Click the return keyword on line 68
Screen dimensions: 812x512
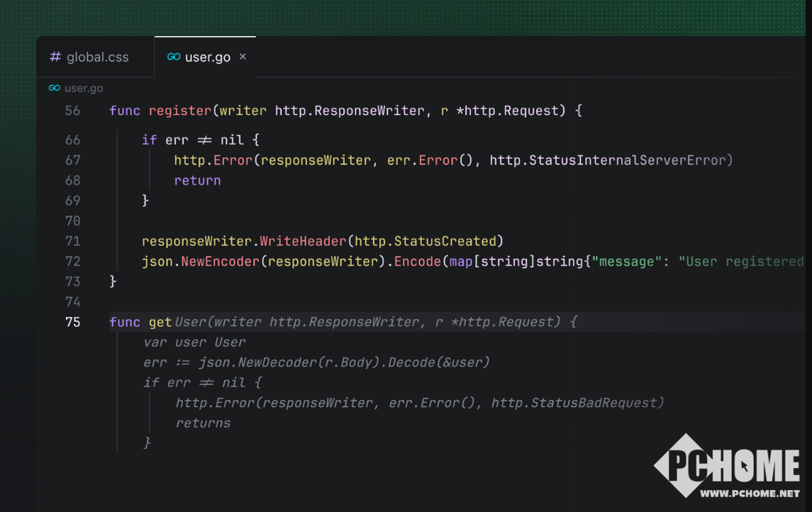197,181
